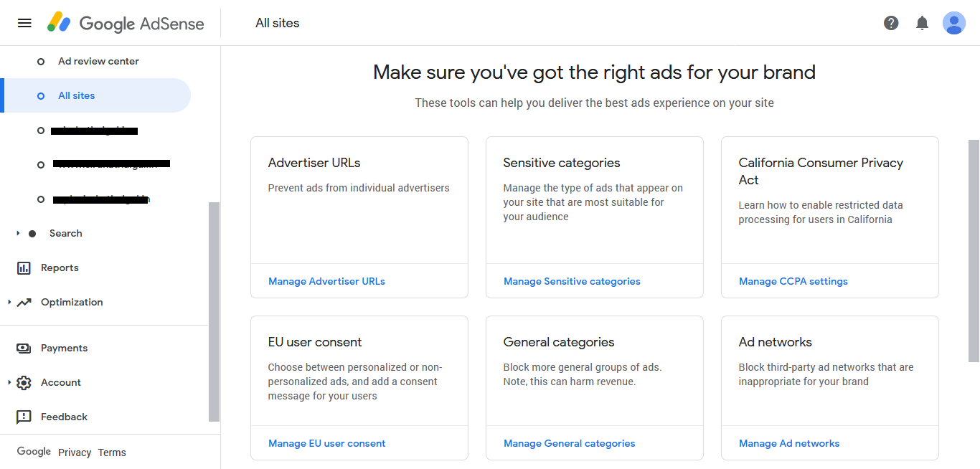The width and height of the screenshot is (980, 469).
Task: Click the sidebar vertical scrollbar
Action: 214,312
